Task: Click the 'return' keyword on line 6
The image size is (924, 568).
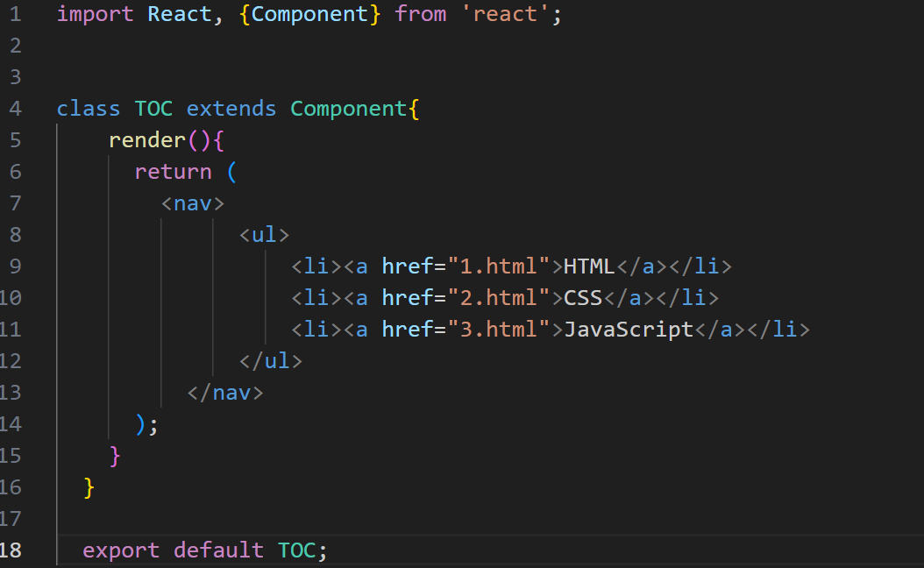Action: click(x=174, y=172)
